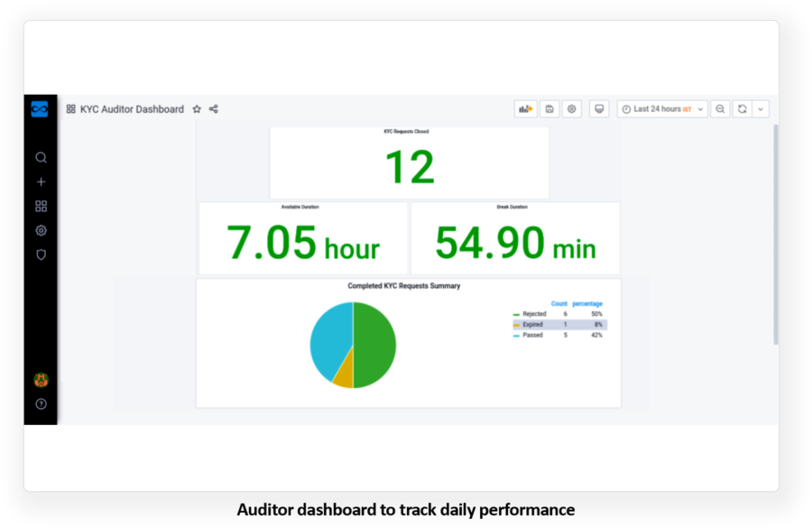Click the user avatar in the sidebar
This screenshot has height=528, width=812.
tap(41, 380)
